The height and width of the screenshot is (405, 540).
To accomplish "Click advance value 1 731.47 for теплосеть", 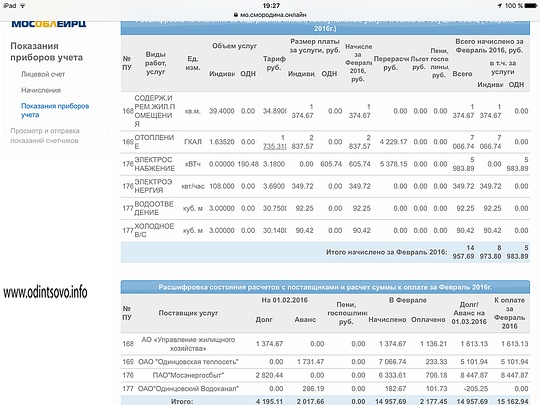I will click(311, 362).
